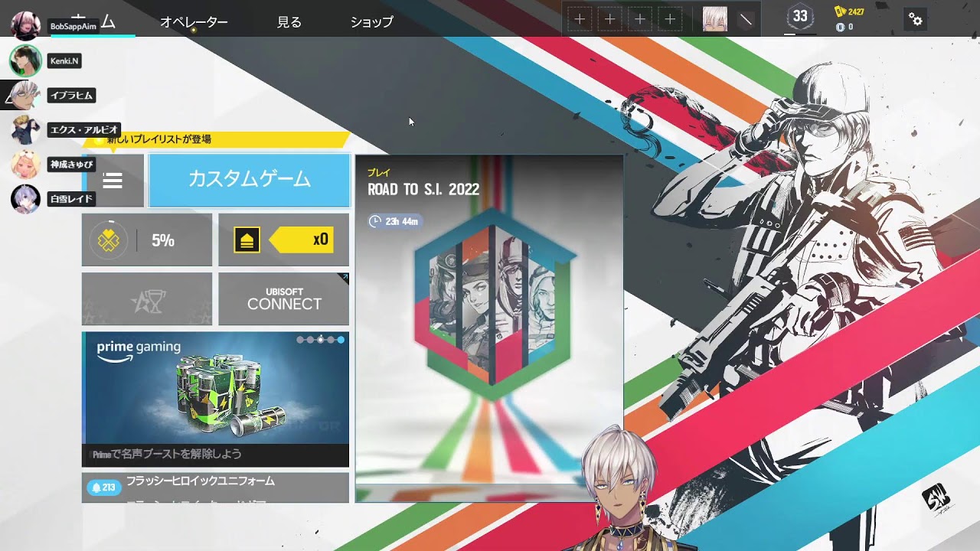Open the Alpha Packs x0 tile

pyautogui.click(x=283, y=240)
